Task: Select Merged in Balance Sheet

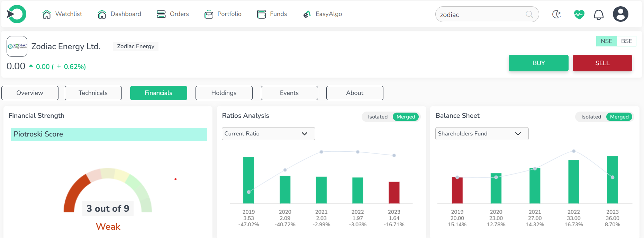Action: point(619,117)
